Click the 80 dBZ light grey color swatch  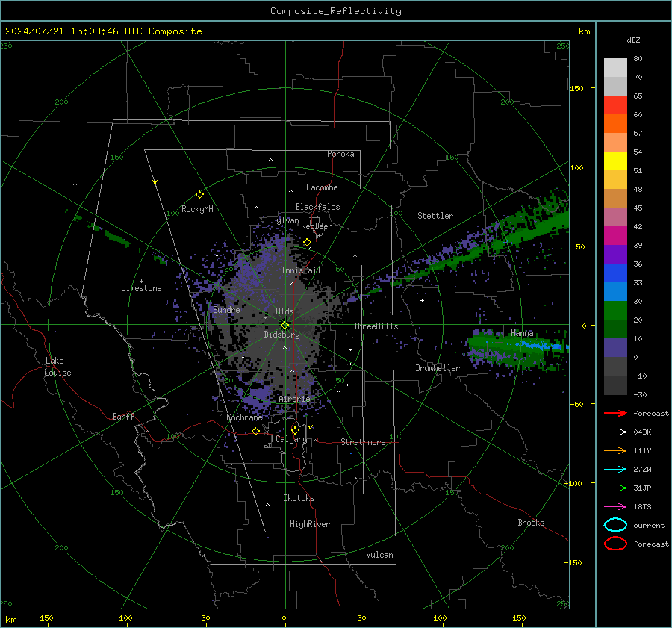pyautogui.click(x=615, y=68)
